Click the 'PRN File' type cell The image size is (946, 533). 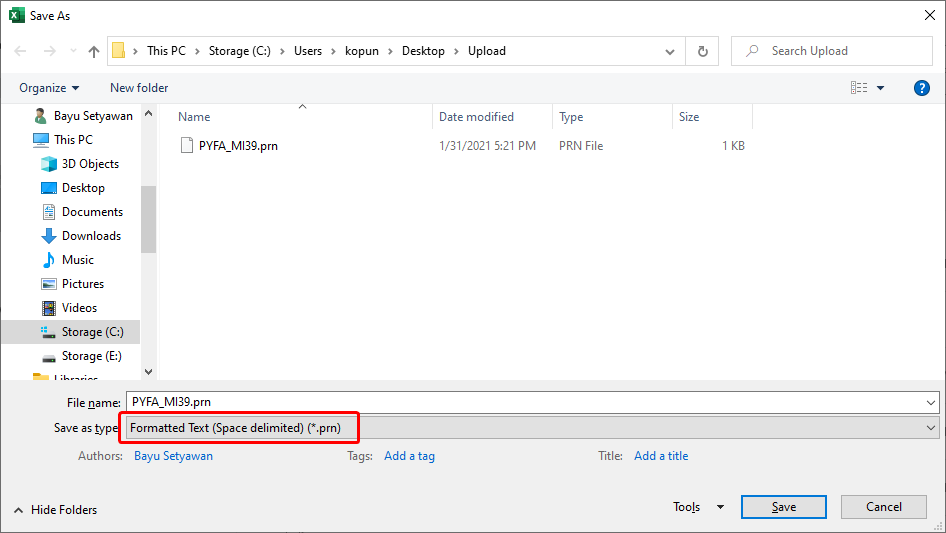point(581,146)
